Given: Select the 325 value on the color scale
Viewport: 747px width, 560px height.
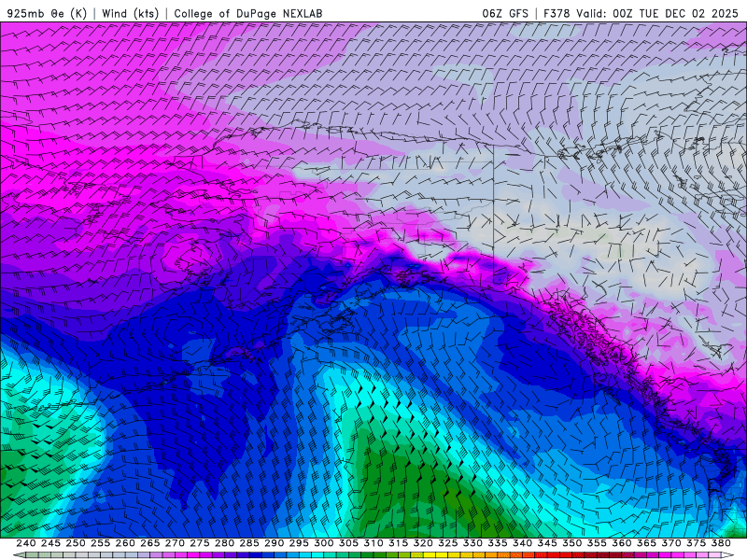Looking at the screenshot, I should [x=448, y=543].
